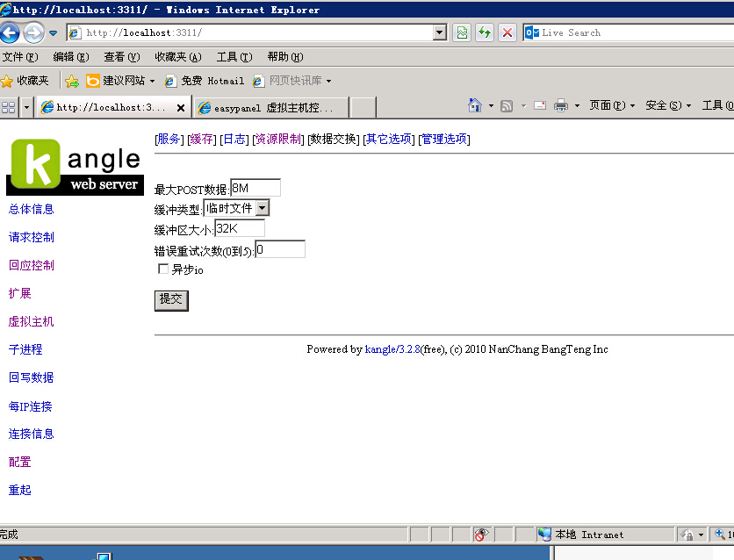This screenshot has height=560, width=734.
Task: Open the 文件(F) menu
Action: [x=20, y=57]
